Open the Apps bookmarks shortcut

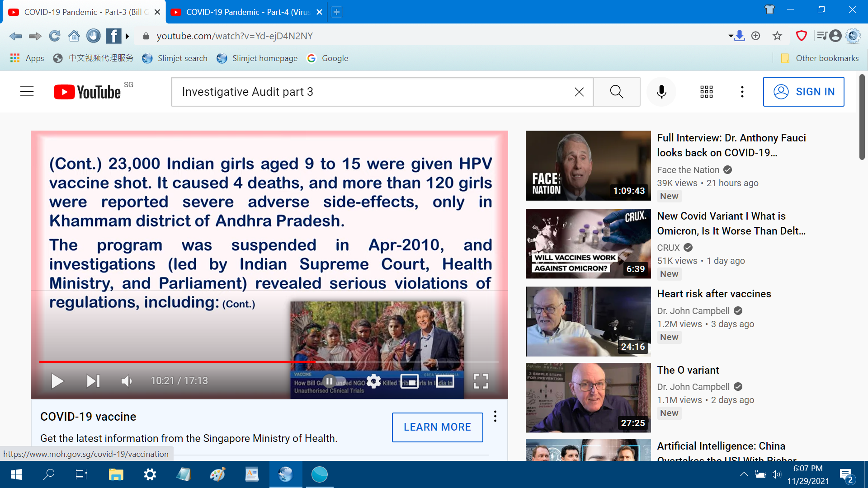(x=27, y=58)
